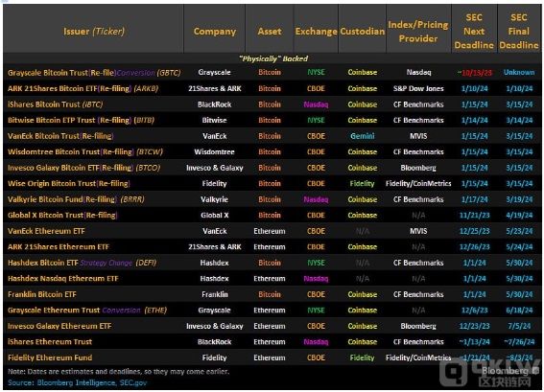
Task: Click the '"Physically" Backed' section label
Action: (x=273, y=58)
